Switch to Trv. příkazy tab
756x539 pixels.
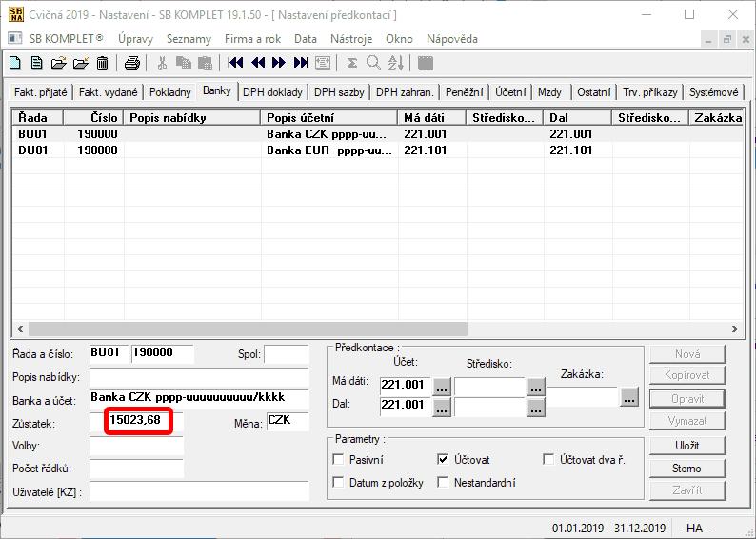coord(650,92)
